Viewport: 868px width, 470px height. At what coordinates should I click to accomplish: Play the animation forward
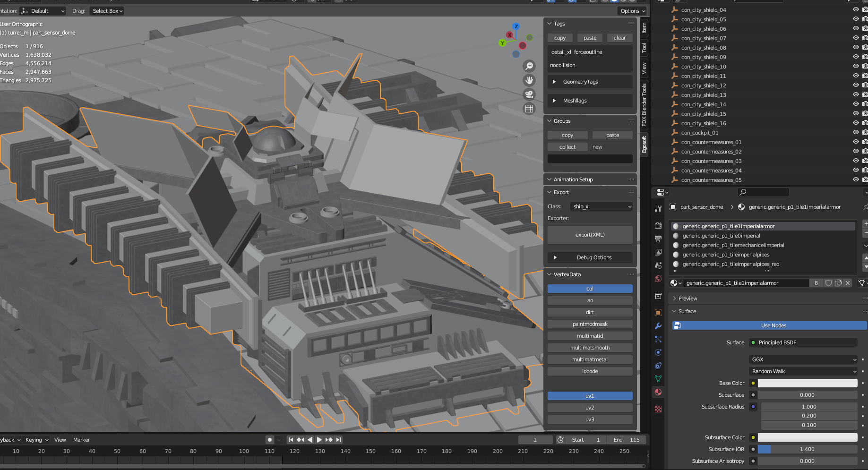pos(319,440)
